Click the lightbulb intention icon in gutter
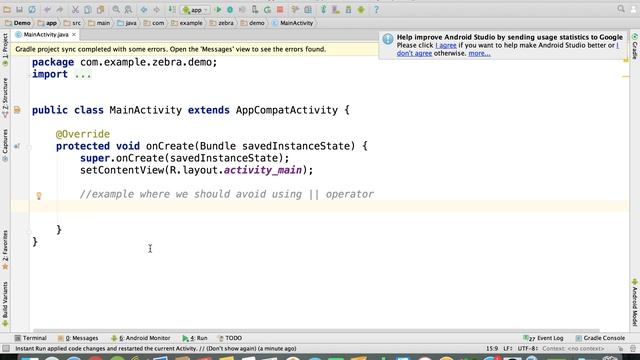Viewport: 640px width, 360px height. click(x=39, y=196)
